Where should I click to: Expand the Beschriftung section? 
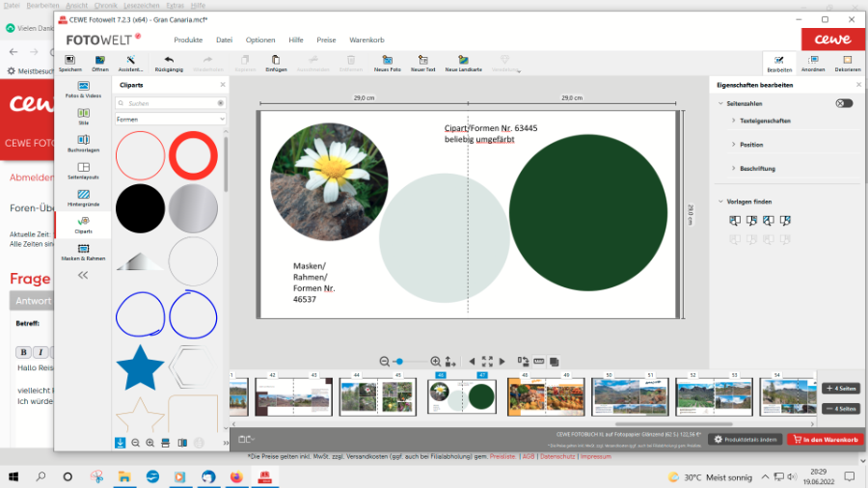[757, 169]
